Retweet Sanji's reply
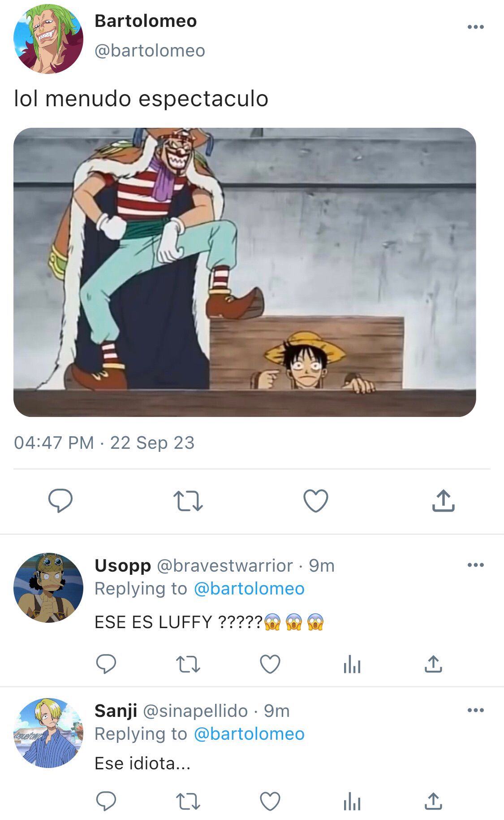The height and width of the screenshot is (820, 504). (x=188, y=802)
